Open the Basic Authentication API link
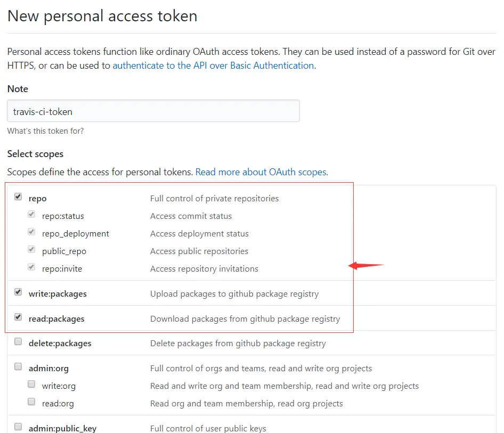This screenshot has height=433, width=504. pyautogui.click(x=213, y=66)
